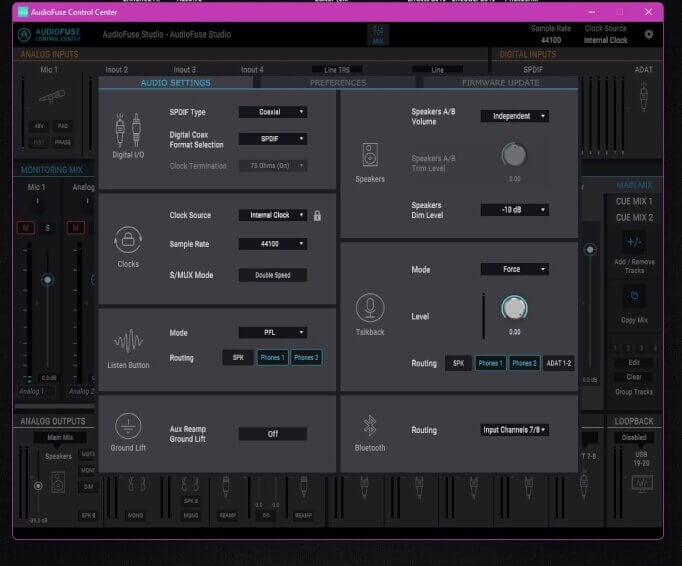The image size is (682, 566).
Task: Open Sample Rate 44100 dropdown
Action: [x=273, y=244]
